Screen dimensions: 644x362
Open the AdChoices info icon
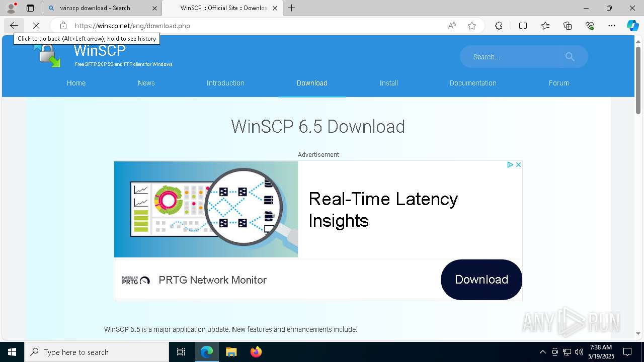[510, 165]
